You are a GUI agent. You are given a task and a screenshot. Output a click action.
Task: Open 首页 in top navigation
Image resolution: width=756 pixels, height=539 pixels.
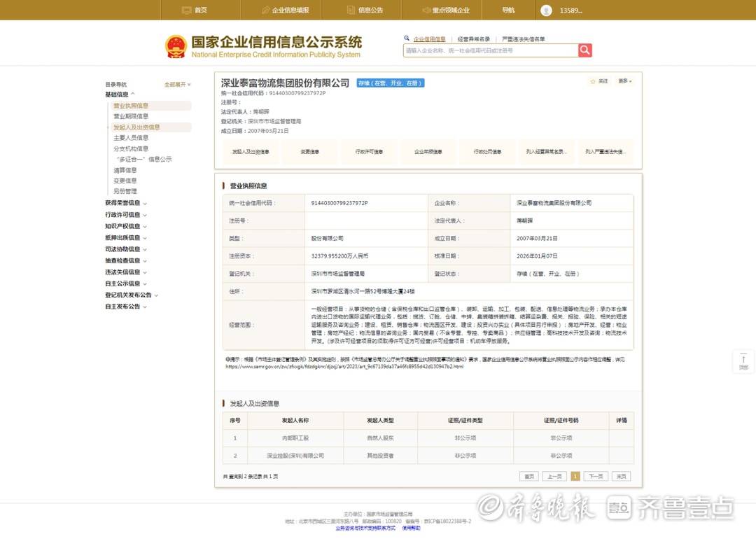(x=200, y=10)
